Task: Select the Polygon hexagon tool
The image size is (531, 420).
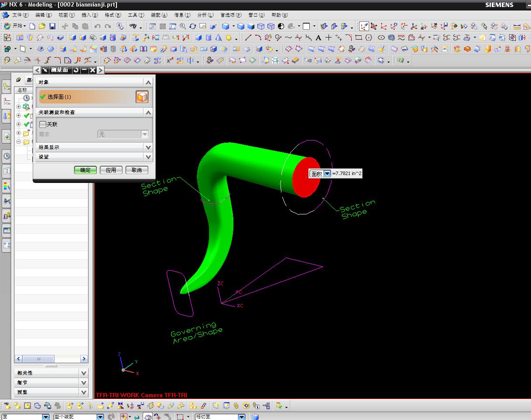Action: (369, 38)
